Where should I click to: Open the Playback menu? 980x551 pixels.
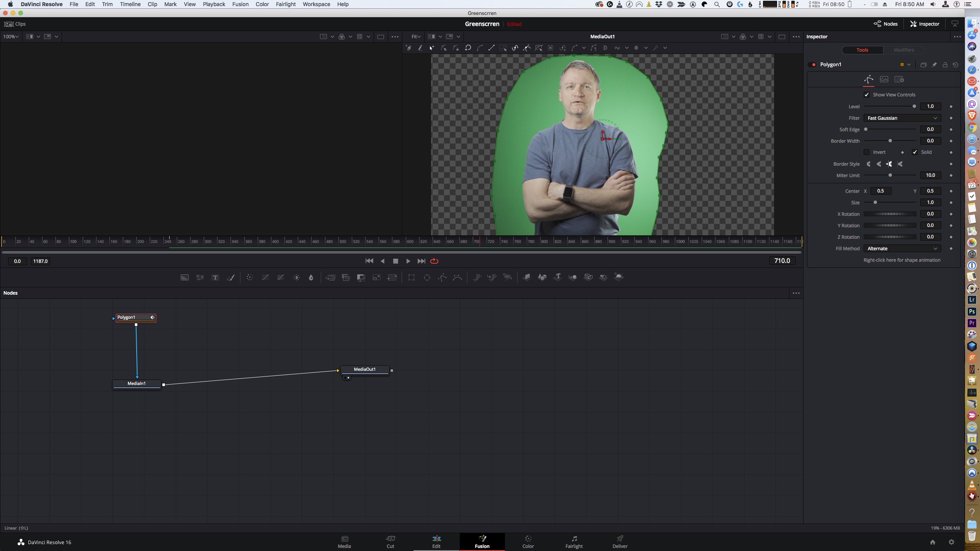[x=214, y=4]
